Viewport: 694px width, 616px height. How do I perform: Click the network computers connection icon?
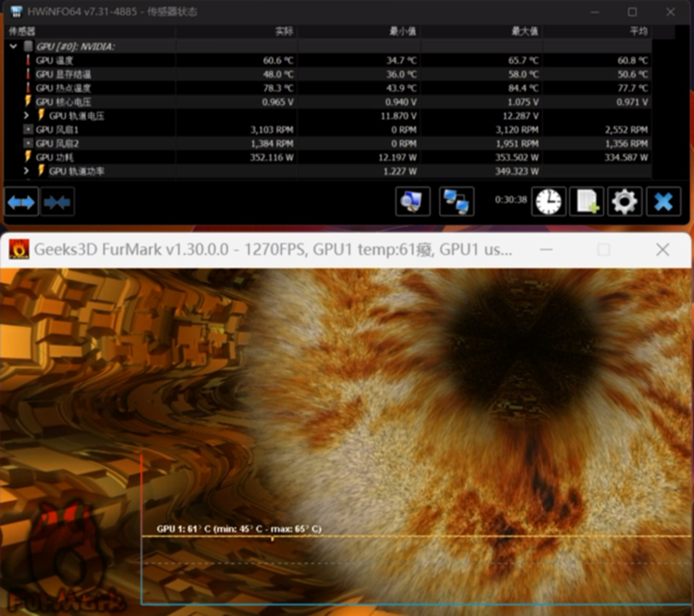[x=455, y=201]
